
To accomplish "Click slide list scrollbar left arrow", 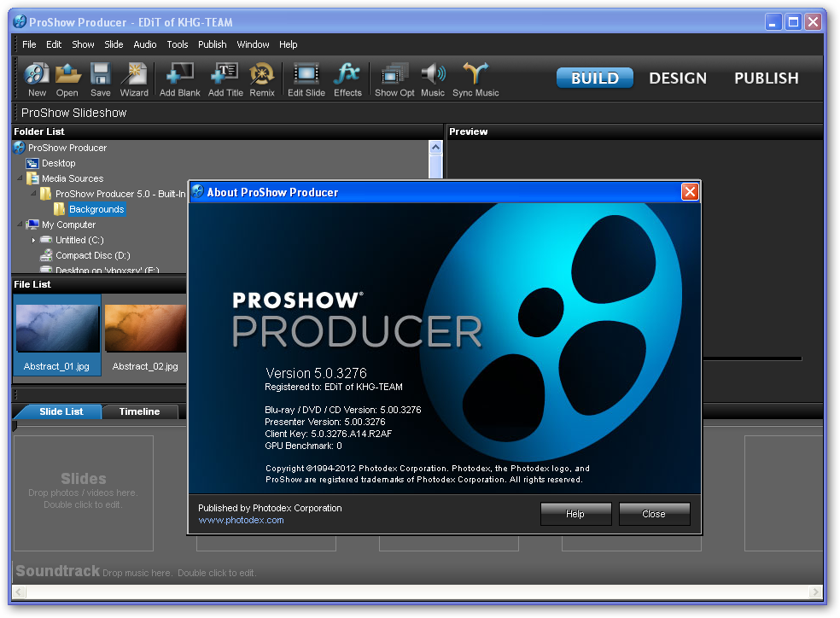I will click(19, 592).
